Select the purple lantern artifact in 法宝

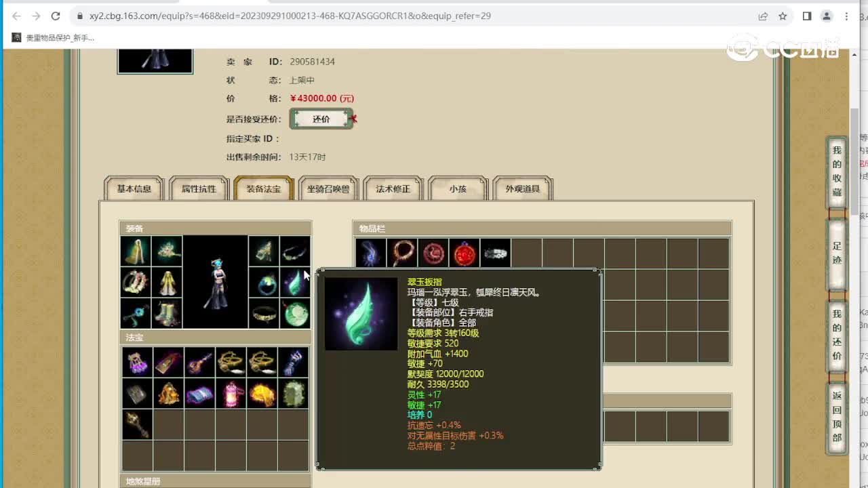pos(137,362)
